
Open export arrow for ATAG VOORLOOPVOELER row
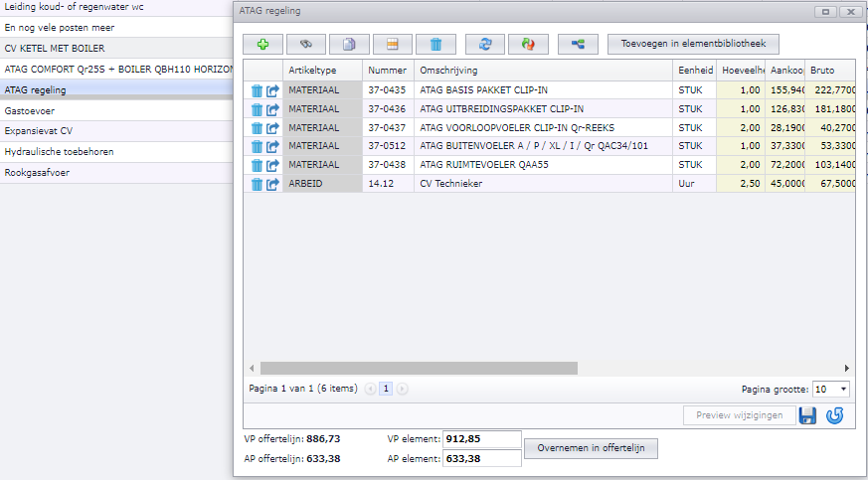(272, 128)
